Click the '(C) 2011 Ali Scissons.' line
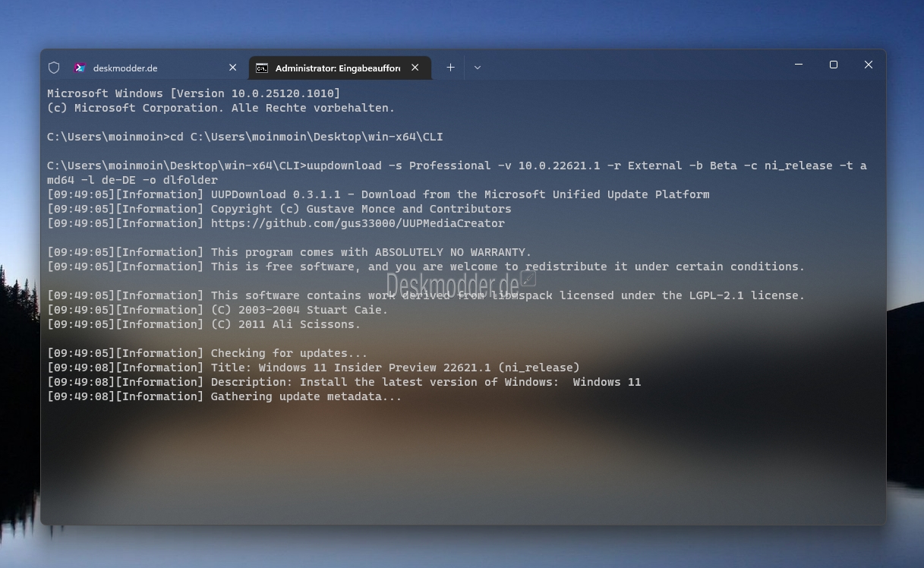The image size is (924, 568). pyautogui.click(x=204, y=324)
